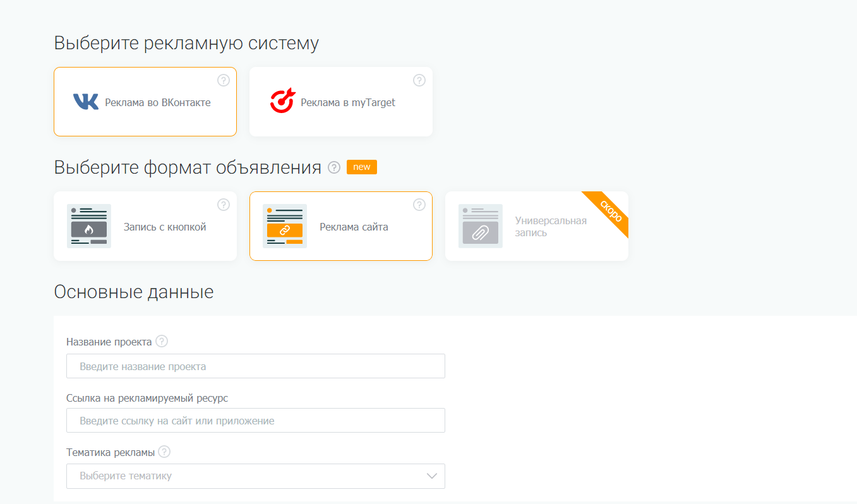Click the Название проекта label
857x504 pixels.
click(109, 342)
